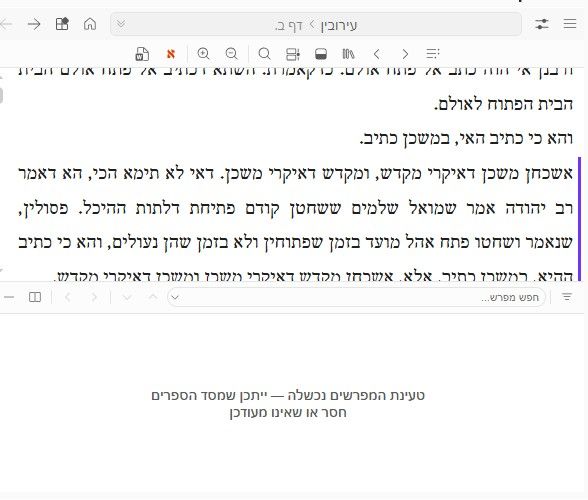Zoom out with the magnifier minus icon
Viewport: 588px width, 500px height.
tap(231, 54)
